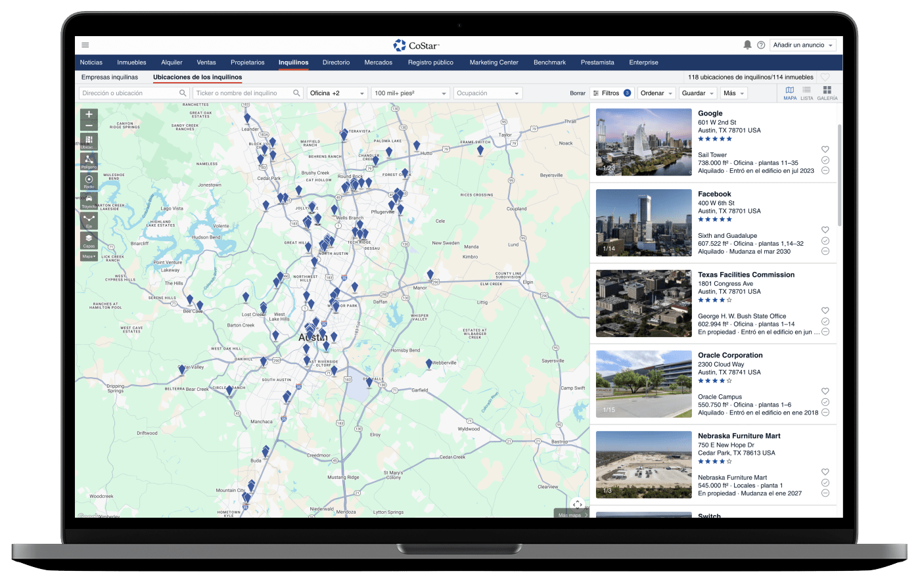Image resolution: width=920 pixels, height=588 pixels.
Task: Open the Capas layers tool
Action: pos(89,240)
